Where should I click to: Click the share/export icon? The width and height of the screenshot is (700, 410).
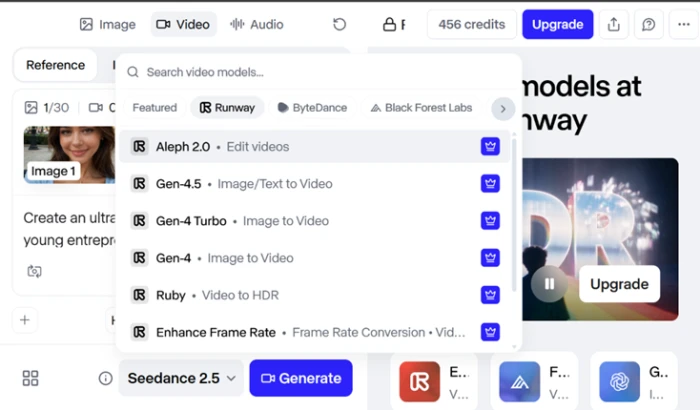point(614,24)
